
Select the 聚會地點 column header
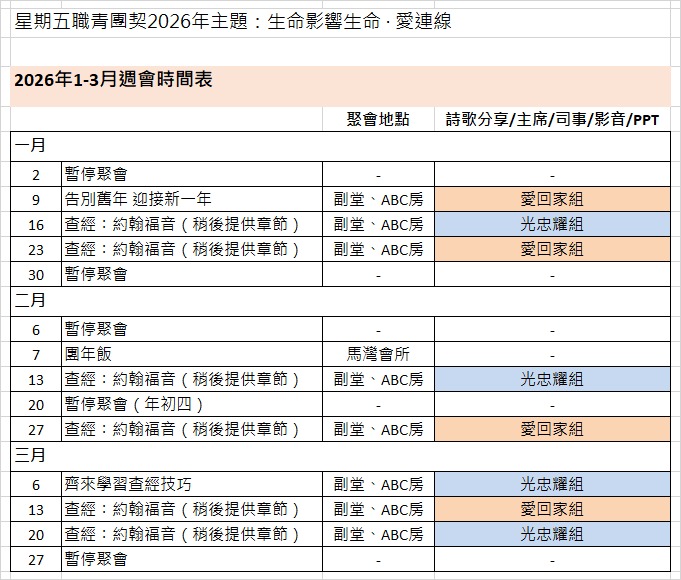click(x=377, y=120)
